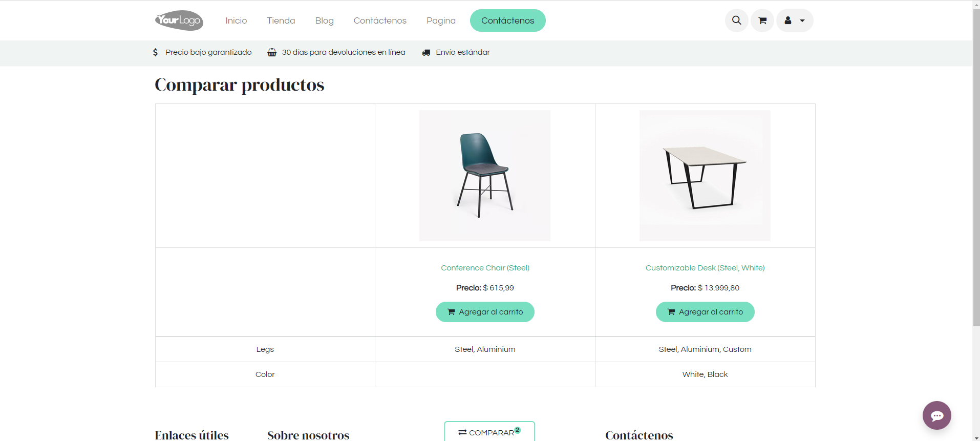Open Customizable Desk (Steel, White) link

[705, 268]
